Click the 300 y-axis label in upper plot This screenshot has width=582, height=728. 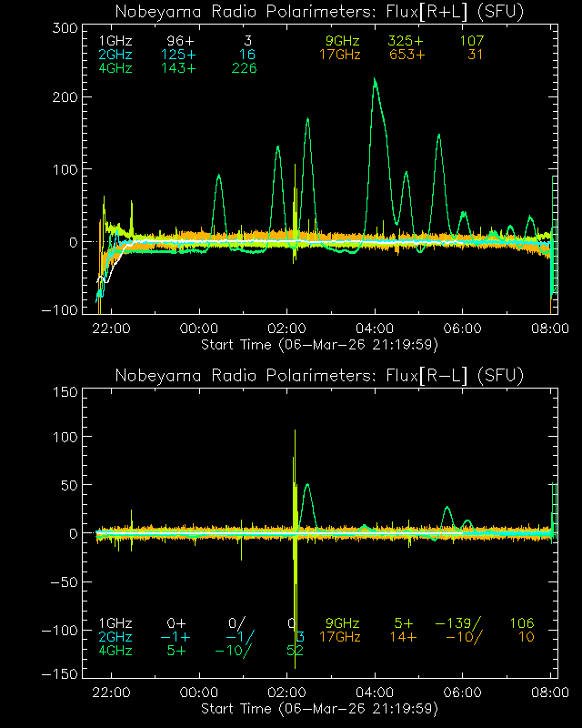[63, 28]
